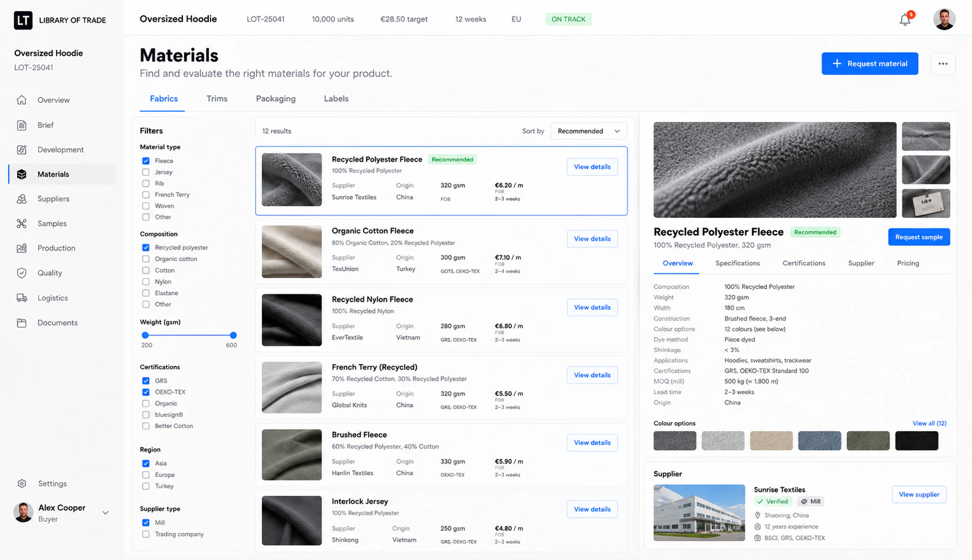The height and width of the screenshot is (560, 972).
Task: Click the Materials cube icon
Action: click(22, 174)
